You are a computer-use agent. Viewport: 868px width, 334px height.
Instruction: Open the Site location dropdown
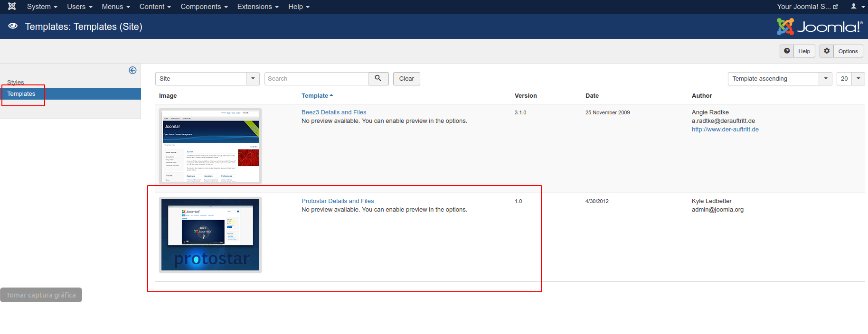click(x=207, y=79)
